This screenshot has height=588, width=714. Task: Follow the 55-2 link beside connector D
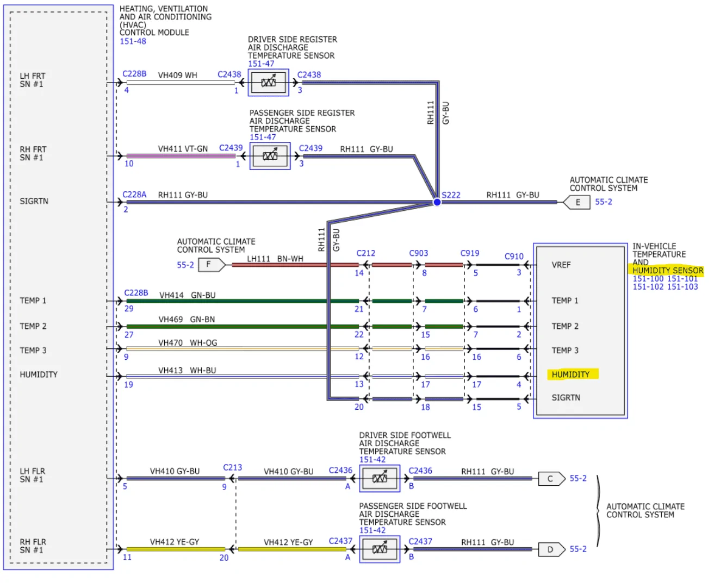pyautogui.click(x=578, y=549)
